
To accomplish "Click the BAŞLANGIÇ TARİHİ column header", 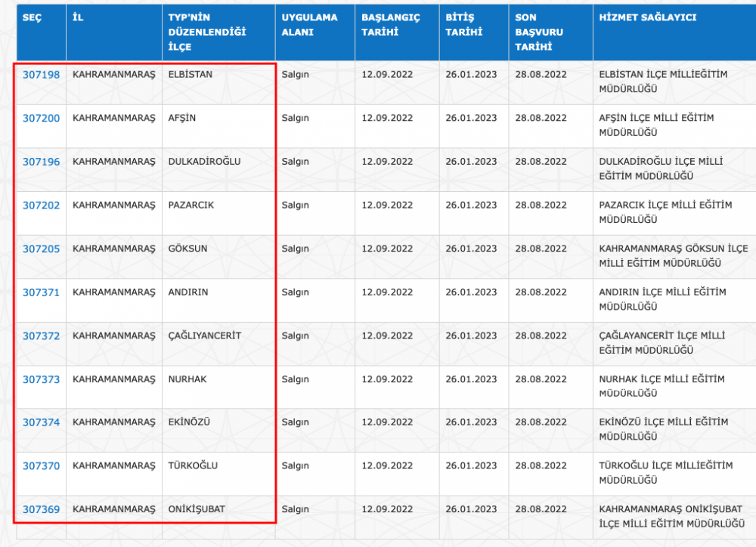I will click(x=390, y=24).
